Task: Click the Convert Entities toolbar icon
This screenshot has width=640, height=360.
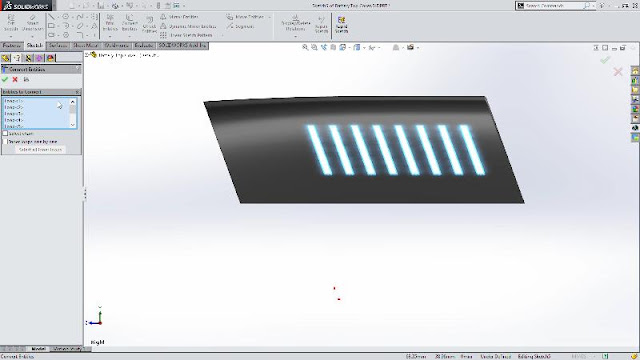Action: (x=129, y=23)
